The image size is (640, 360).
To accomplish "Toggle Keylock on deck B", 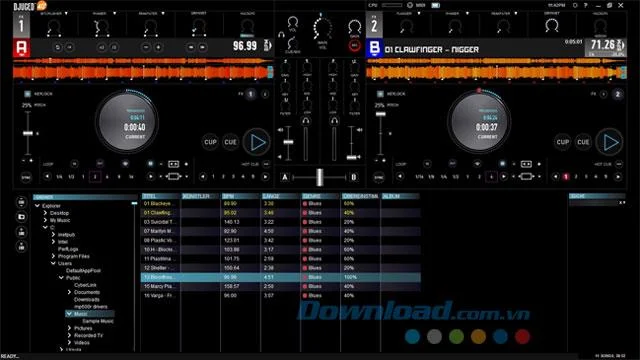I will click(380, 94).
